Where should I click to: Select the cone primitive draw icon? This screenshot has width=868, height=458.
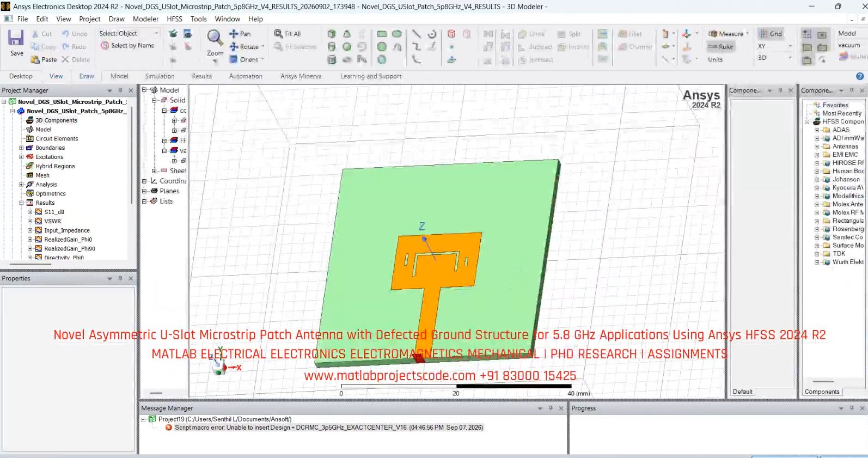tap(346, 34)
